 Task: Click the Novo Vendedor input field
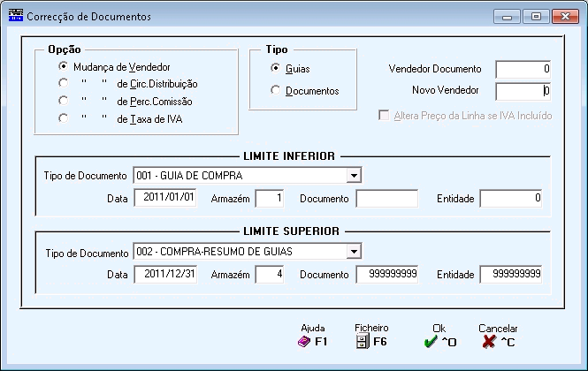(523, 91)
